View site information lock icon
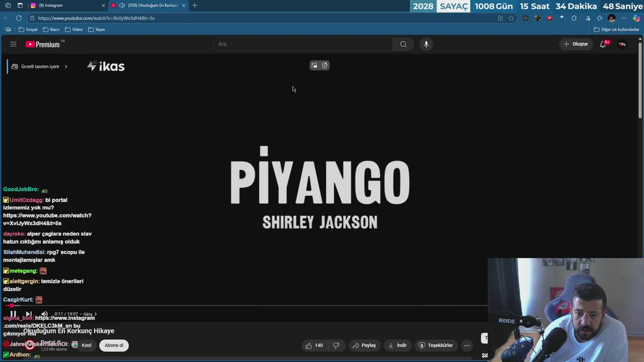Viewport: 644px width, 362px height. 32,18
